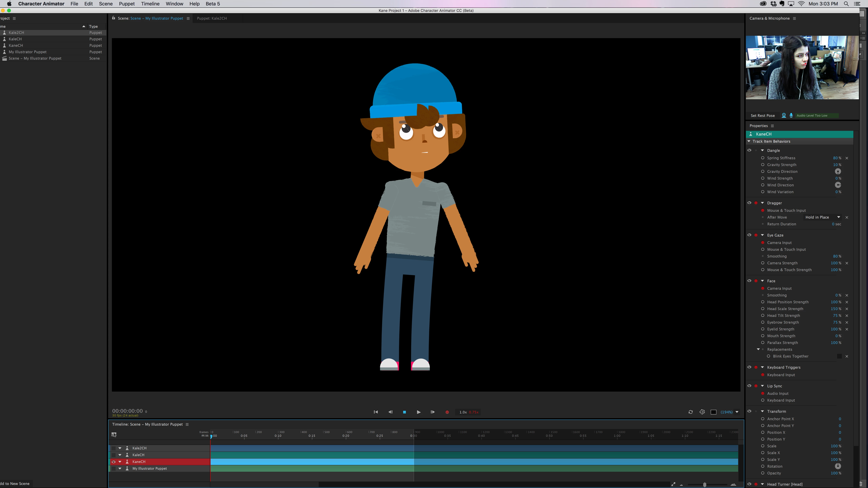
Task: Click the red Record button
Action: point(447,412)
